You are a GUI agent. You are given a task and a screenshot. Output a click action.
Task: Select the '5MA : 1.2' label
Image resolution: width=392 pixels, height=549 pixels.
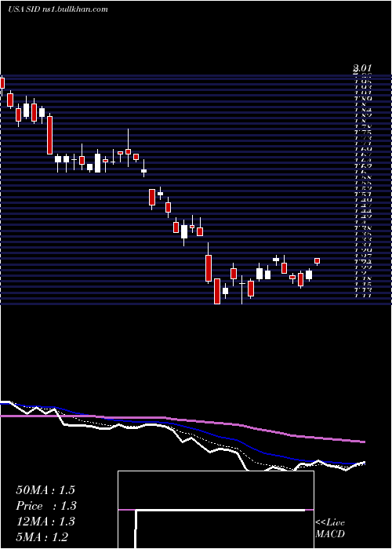42,537
